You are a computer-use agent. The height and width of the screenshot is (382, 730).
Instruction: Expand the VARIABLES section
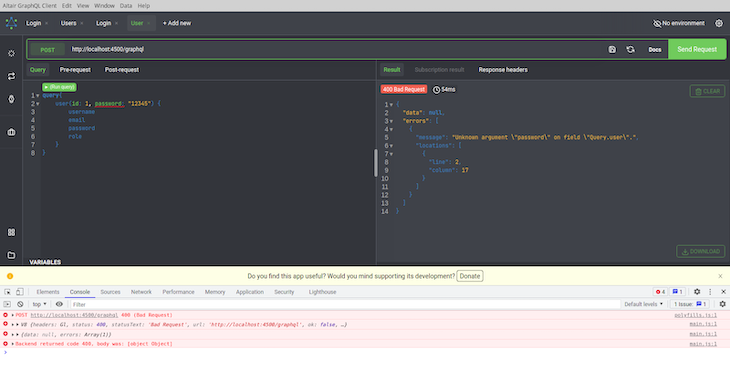pos(45,262)
